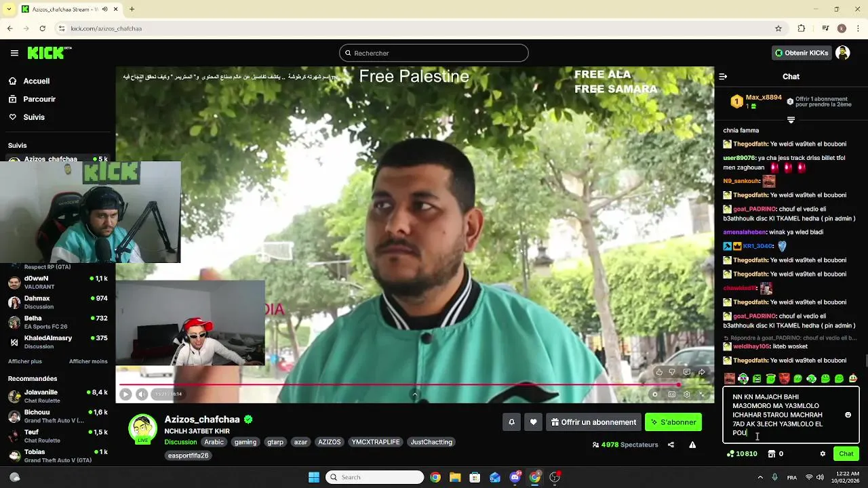868x488 pixels.
Task: Play the stream with play button
Action: (x=125, y=394)
